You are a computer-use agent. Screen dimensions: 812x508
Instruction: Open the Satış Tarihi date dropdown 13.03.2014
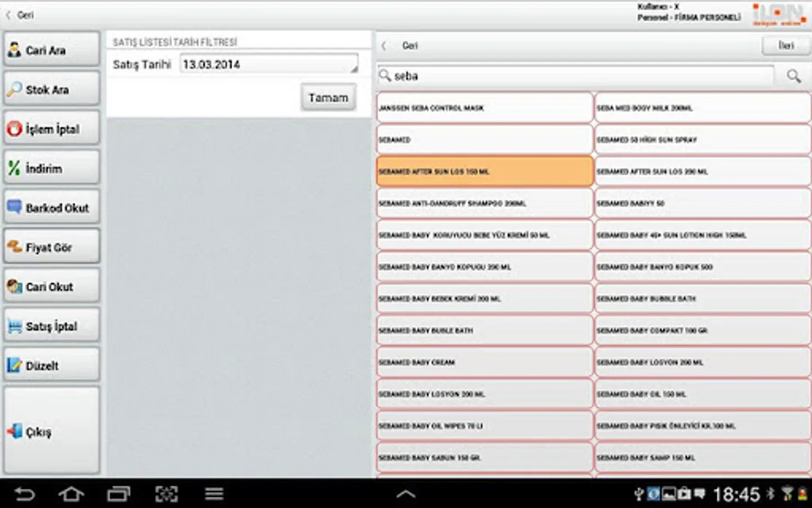[x=269, y=64]
